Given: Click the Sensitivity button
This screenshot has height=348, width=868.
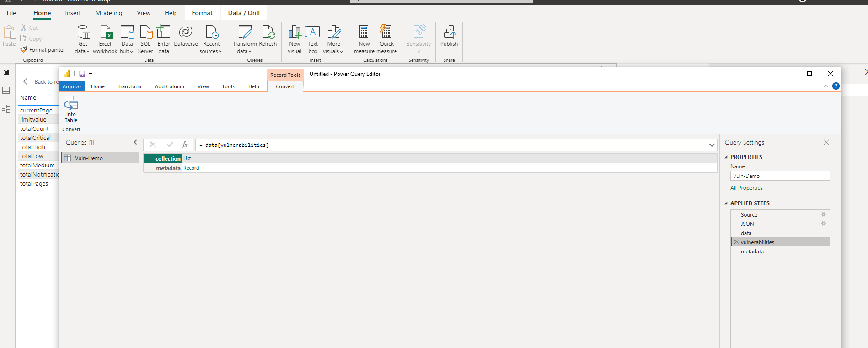Looking at the screenshot, I should coord(419,39).
